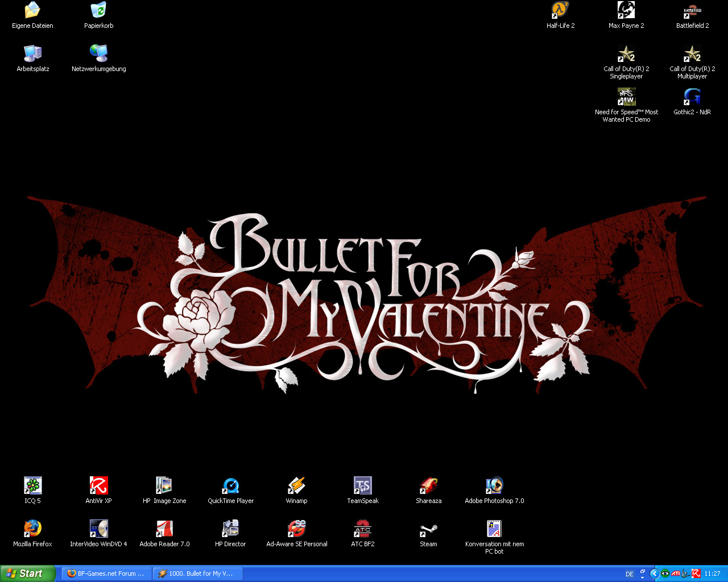Click the AntiVir umbrella tray icon
This screenshot has width=728, height=582.
click(696, 573)
